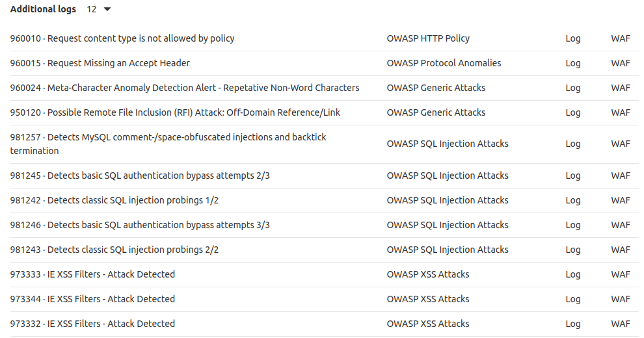Collapse the Additional logs dropdown arrow
This screenshot has width=644, height=338.
[107, 10]
